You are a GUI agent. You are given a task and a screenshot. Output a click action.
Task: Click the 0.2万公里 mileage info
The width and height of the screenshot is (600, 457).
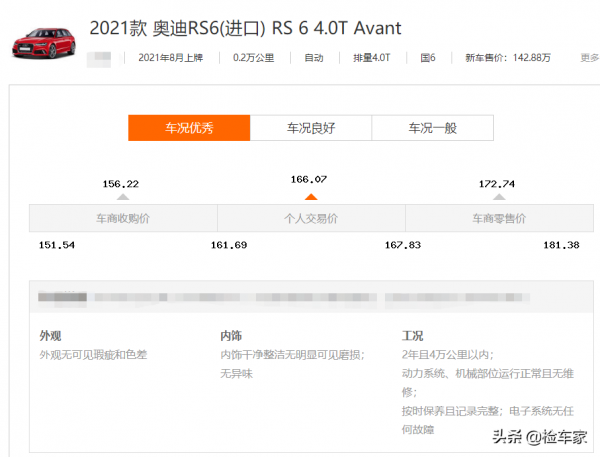tap(253, 58)
